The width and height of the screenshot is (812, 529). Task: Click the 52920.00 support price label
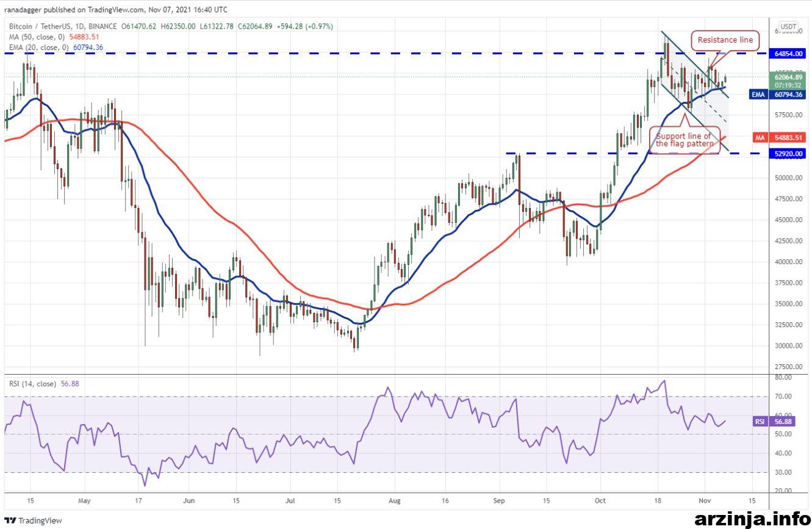(x=789, y=153)
